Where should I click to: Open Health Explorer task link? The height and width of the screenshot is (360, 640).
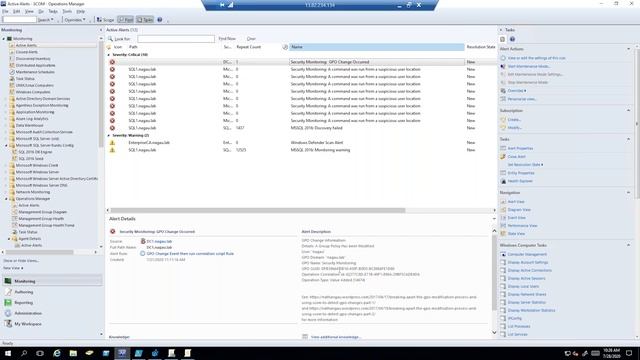point(520,181)
